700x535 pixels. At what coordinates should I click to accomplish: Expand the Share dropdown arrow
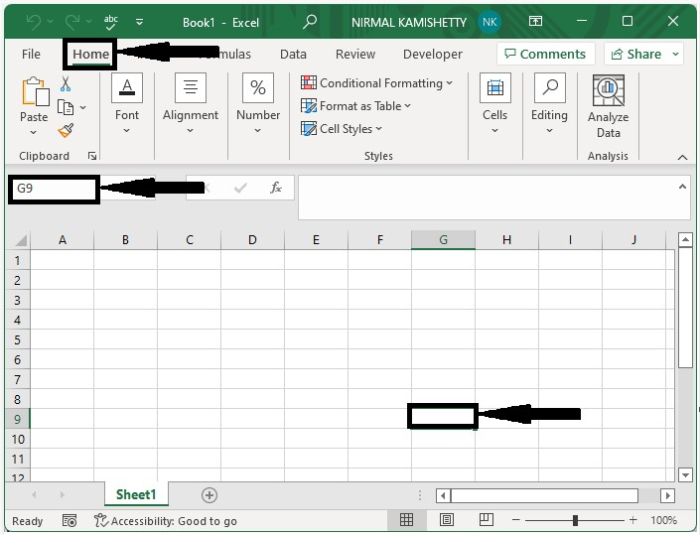[x=676, y=54]
